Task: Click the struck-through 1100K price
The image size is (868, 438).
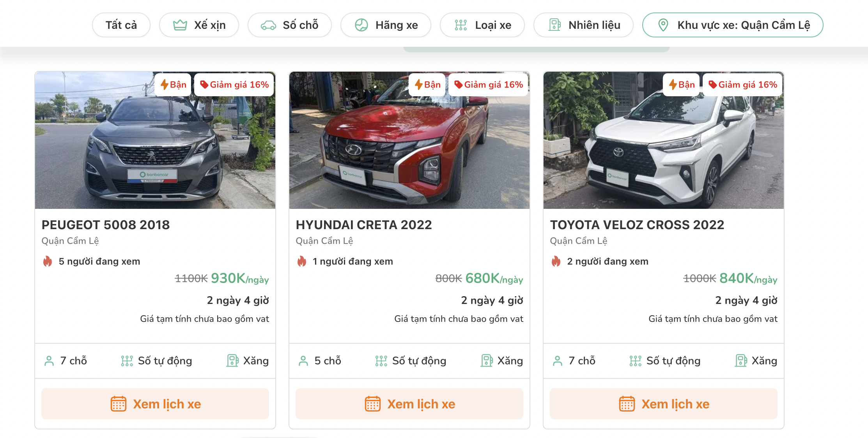Action: point(191,279)
